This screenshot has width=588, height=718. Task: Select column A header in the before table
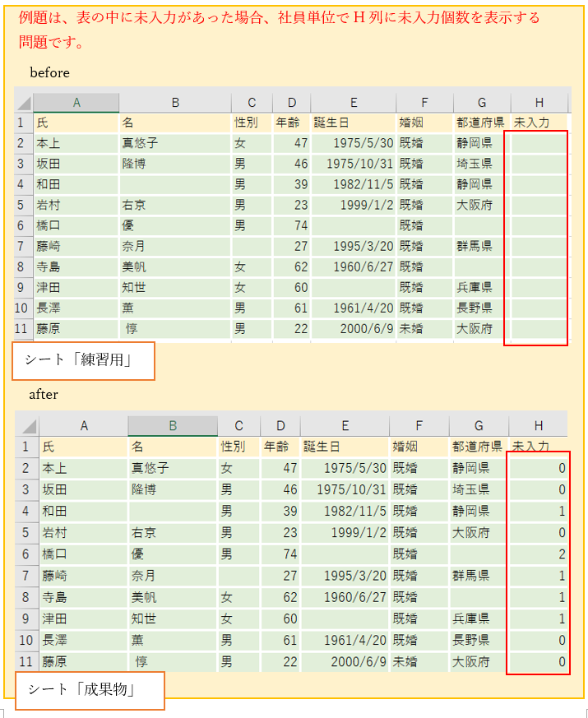pyautogui.click(x=76, y=103)
